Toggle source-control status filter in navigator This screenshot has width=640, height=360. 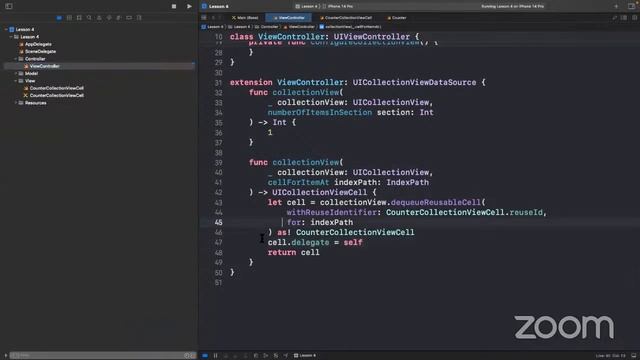(193, 356)
